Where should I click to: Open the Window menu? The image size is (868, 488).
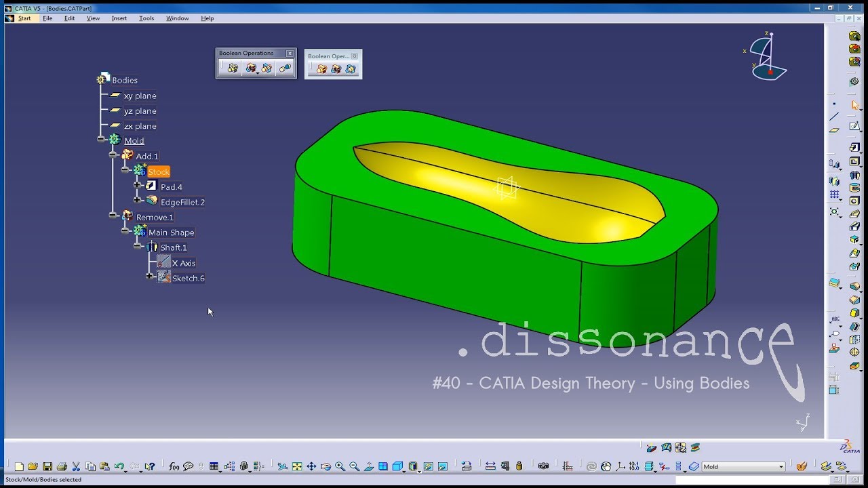(178, 18)
